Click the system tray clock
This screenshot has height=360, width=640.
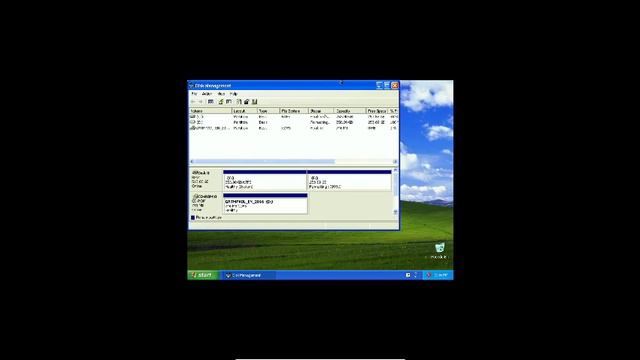click(441, 275)
